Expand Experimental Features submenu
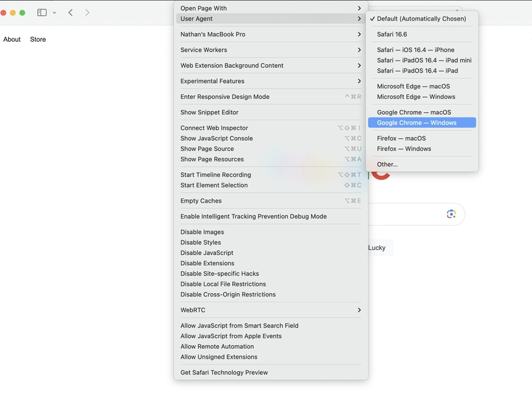Image resolution: width=532 pixels, height=394 pixels. pyautogui.click(x=271, y=81)
